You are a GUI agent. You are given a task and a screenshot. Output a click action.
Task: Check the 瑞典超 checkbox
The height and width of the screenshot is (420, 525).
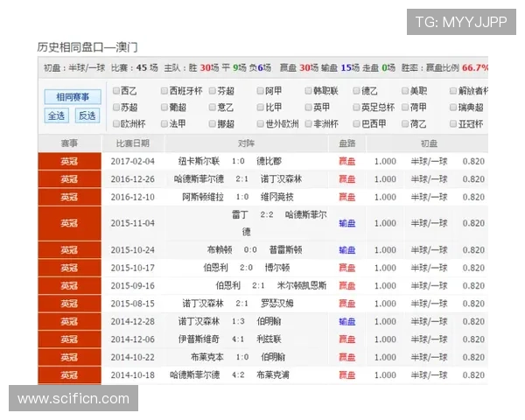click(x=453, y=107)
